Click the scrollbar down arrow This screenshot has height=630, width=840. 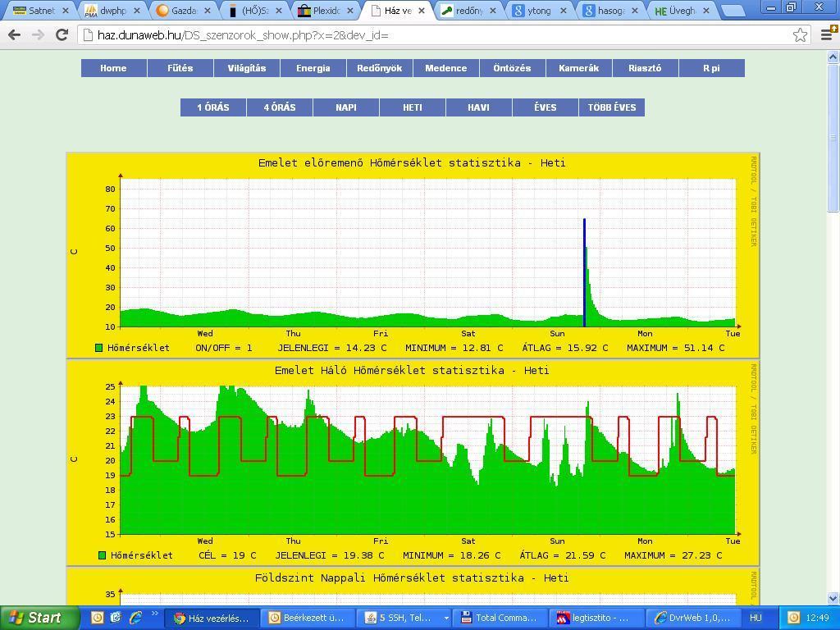click(833, 598)
